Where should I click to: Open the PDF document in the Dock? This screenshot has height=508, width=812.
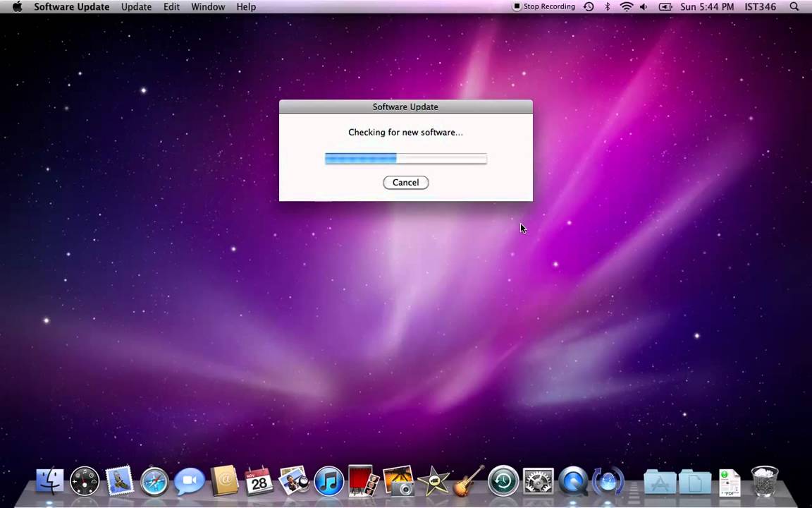pyautogui.click(x=730, y=482)
